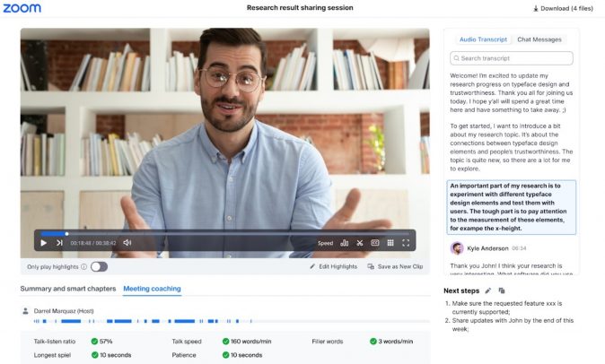Screen dimensions: 605x364
Task: Click the Search transcript field
Action: [x=512, y=58]
